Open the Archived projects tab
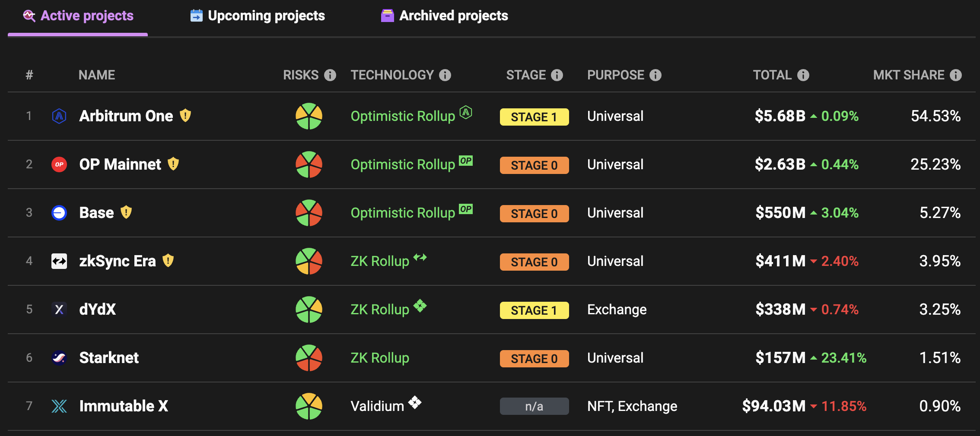 tap(444, 16)
